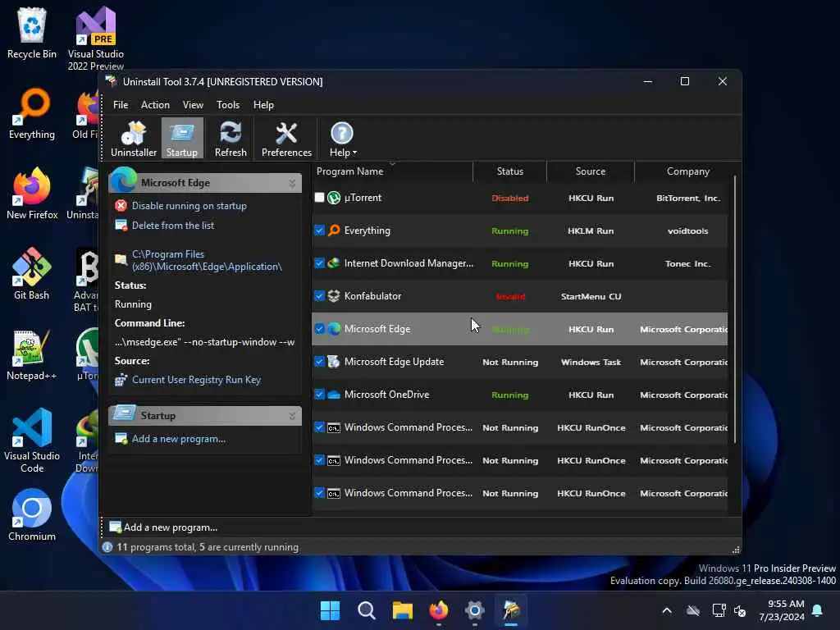Uncheck the Everything startup checkbox

[319, 231]
